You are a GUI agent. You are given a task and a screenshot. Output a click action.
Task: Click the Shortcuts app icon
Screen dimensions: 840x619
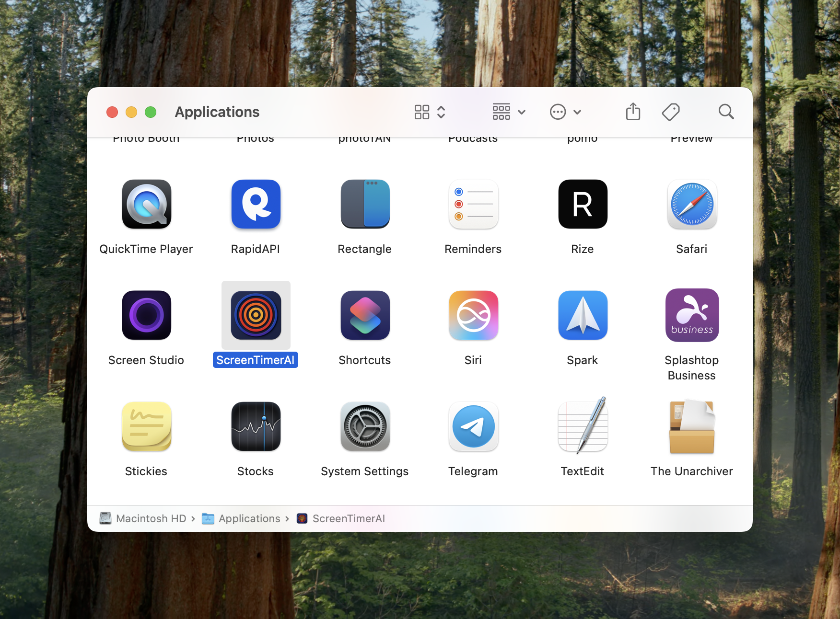[364, 315]
